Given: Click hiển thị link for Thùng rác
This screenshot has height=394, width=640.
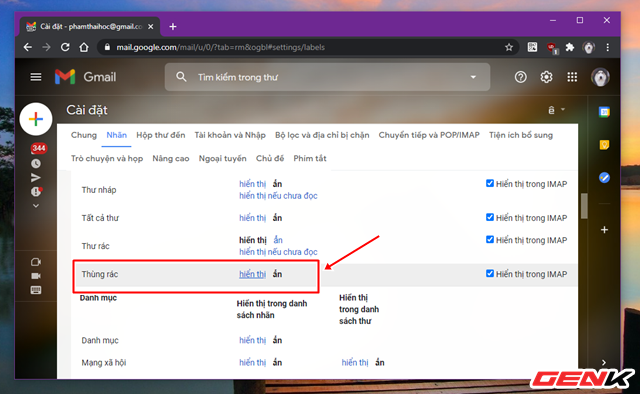Looking at the screenshot, I should click(x=252, y=274).
